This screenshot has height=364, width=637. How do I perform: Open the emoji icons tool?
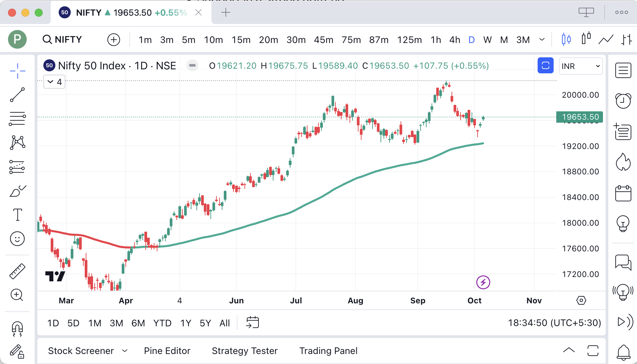pyautogui.click(x=17, y=239)
